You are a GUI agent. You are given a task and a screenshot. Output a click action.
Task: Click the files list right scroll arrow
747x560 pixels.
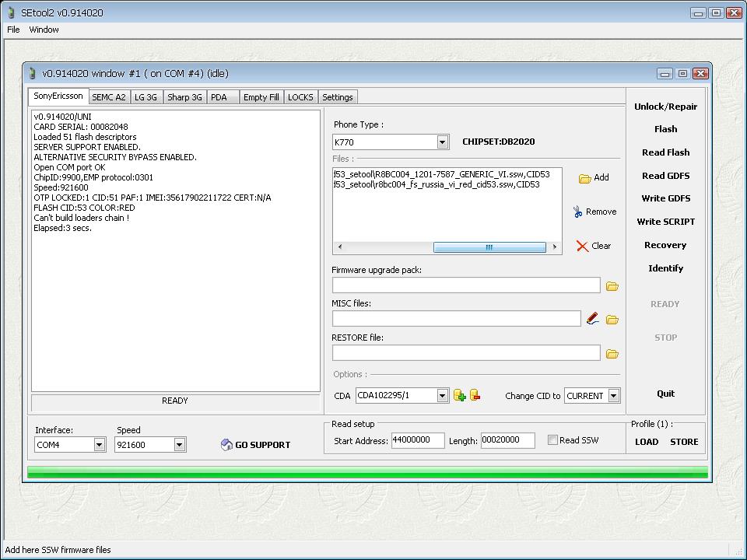pyautogui.click(x=555, y=247)
